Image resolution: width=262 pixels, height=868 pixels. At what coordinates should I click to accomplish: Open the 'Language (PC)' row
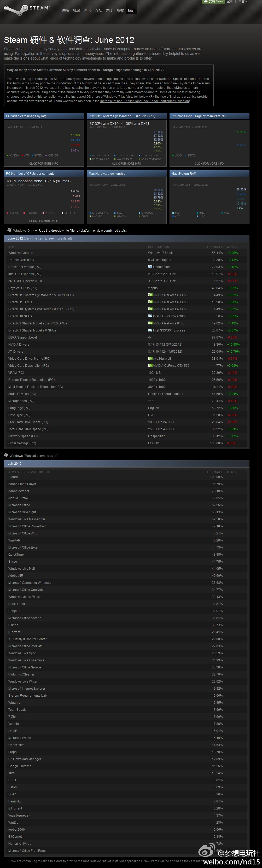127,408
